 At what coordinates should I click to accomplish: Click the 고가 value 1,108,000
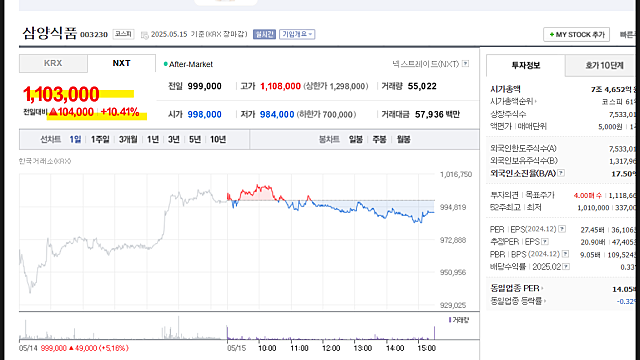(280, 86)
